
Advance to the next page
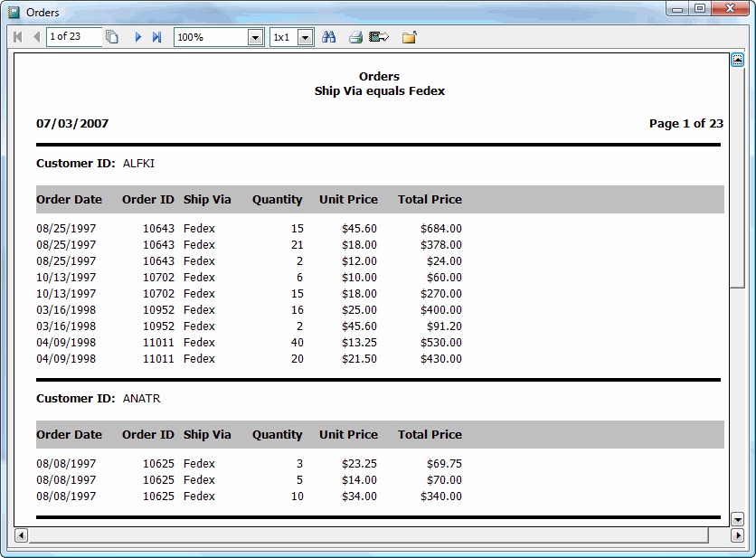(137, 37)
